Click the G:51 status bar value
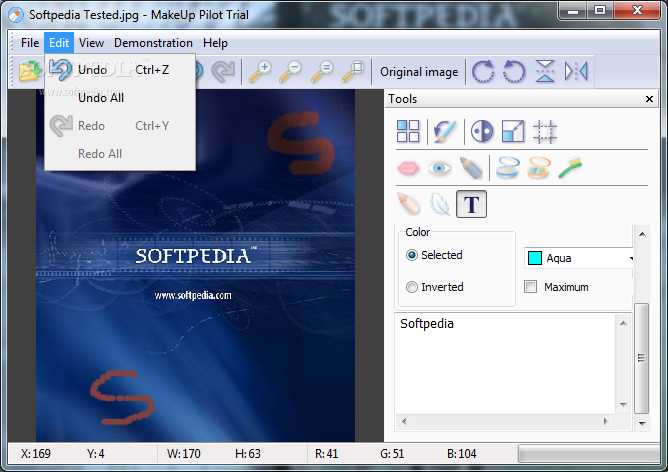This screenshot has height=472, width=668. (x=392, y=454)
